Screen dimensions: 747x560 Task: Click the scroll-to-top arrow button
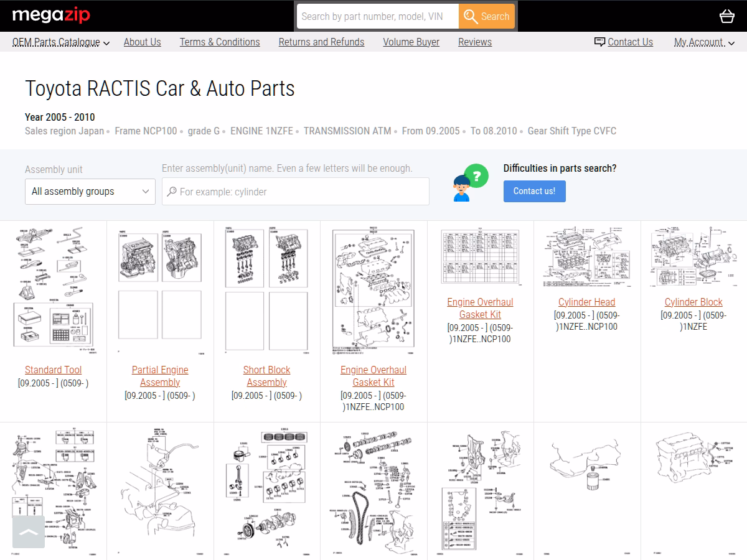pyautogui.click(x=29, y=532)
